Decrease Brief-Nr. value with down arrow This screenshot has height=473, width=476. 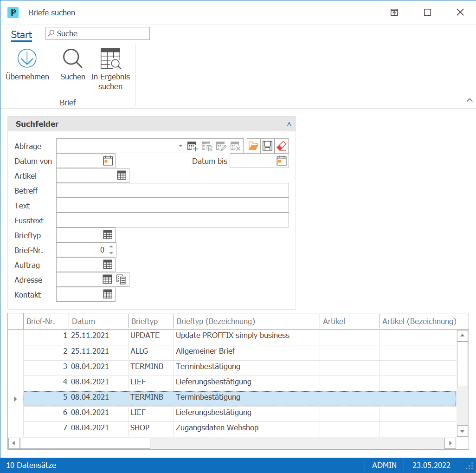111,253
